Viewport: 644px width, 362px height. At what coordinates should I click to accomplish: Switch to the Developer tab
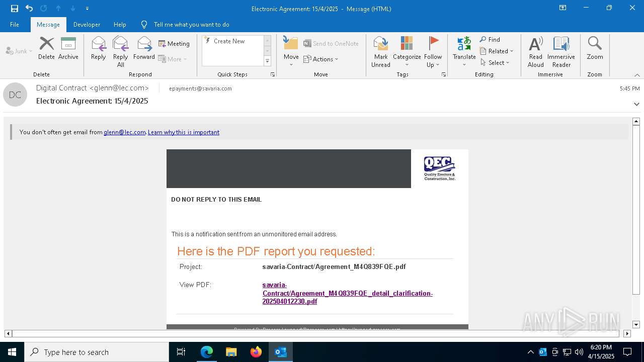click(x=87, y=25)
